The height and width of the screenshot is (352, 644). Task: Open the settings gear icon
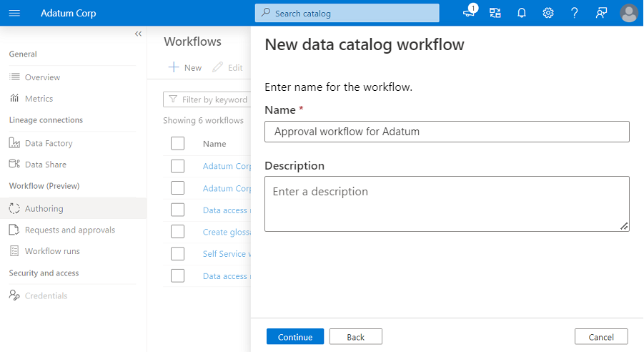click(548, 13)
